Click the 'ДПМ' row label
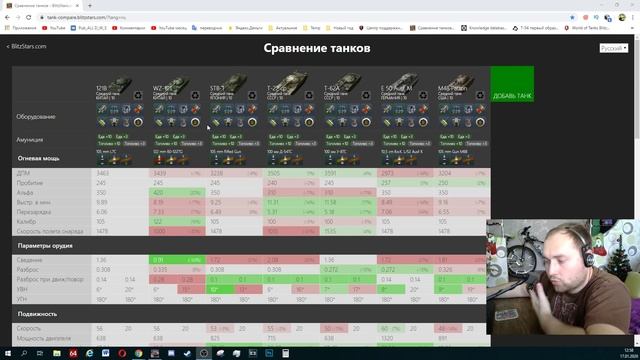640x360 pixels. [23, 173]
